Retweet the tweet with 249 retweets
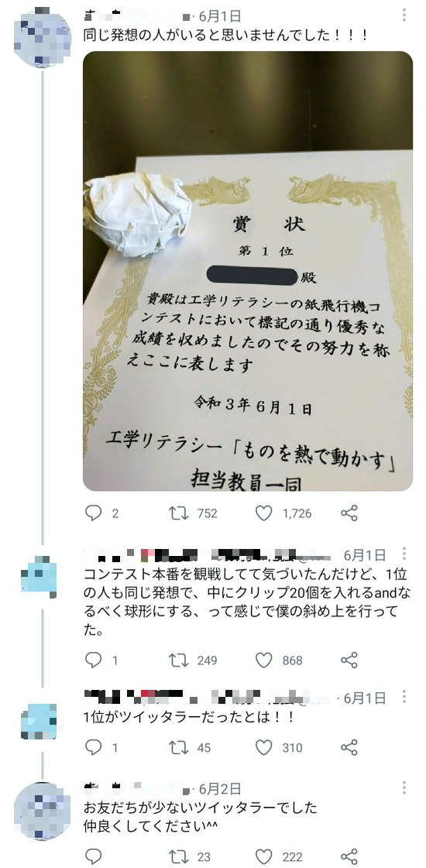Viewport: 426px width, 868px height. click(178, 660)
